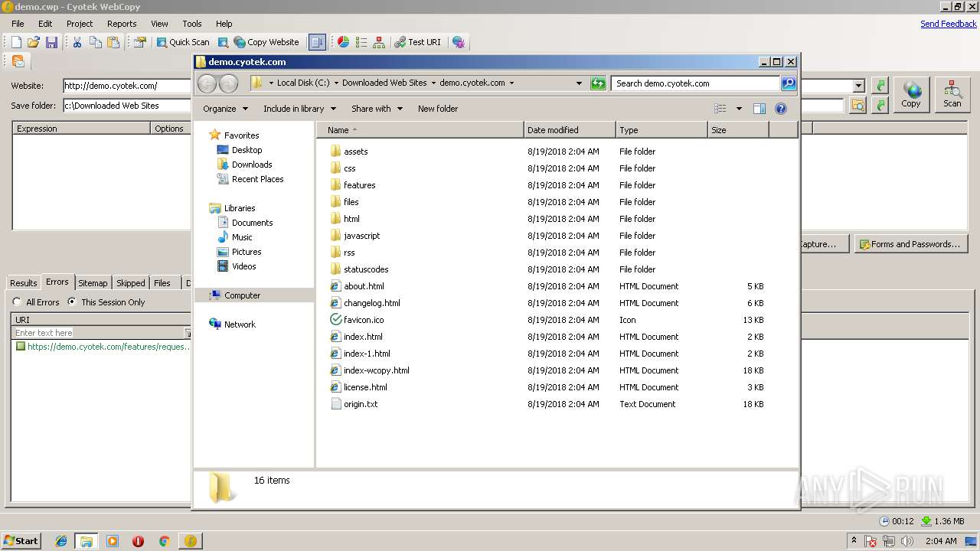Switch to the Files tab
The height and width of the screenshot is (551, 980).
coord(162,283)
